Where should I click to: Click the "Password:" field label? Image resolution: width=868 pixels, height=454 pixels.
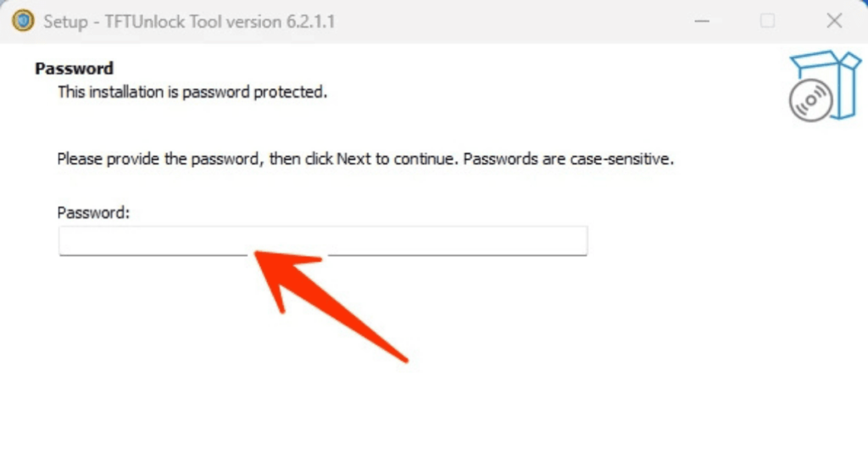(x=93, y=213)
